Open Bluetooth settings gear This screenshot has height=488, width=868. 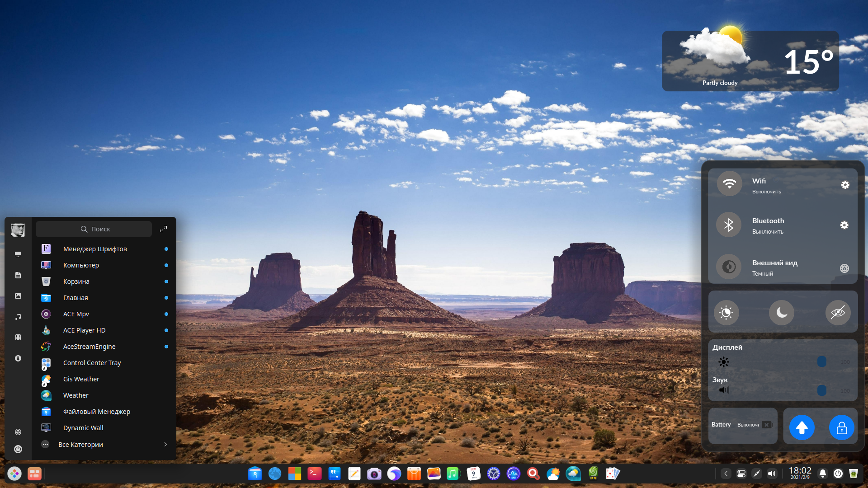tap(845, 225)
